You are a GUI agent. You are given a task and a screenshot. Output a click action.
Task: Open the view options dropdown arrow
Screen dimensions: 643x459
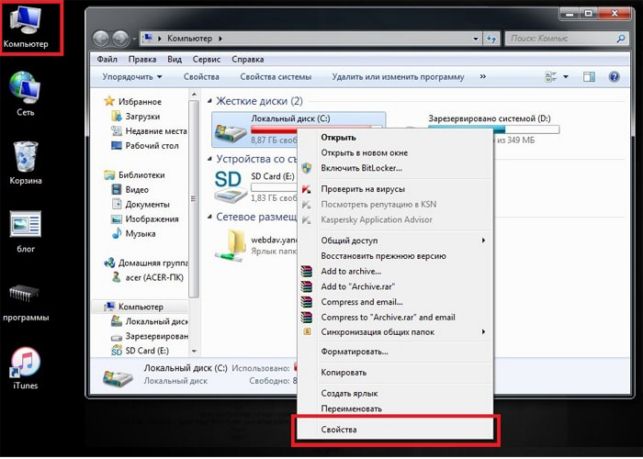coord(566,77)
